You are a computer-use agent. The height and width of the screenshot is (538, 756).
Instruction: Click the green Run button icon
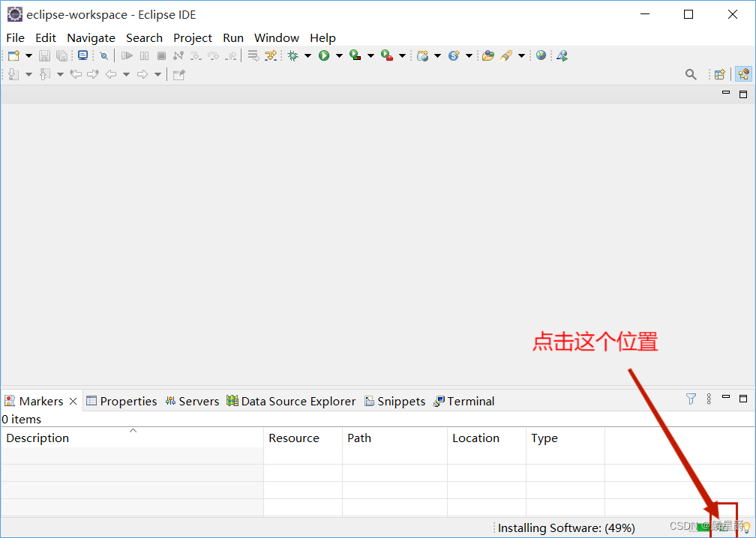(x=324, y=56)
